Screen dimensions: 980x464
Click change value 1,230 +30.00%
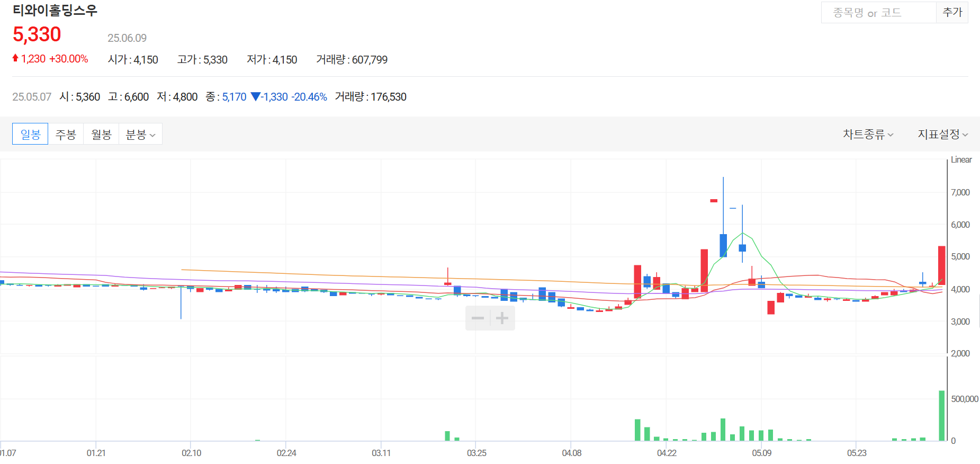coord(50,59)
